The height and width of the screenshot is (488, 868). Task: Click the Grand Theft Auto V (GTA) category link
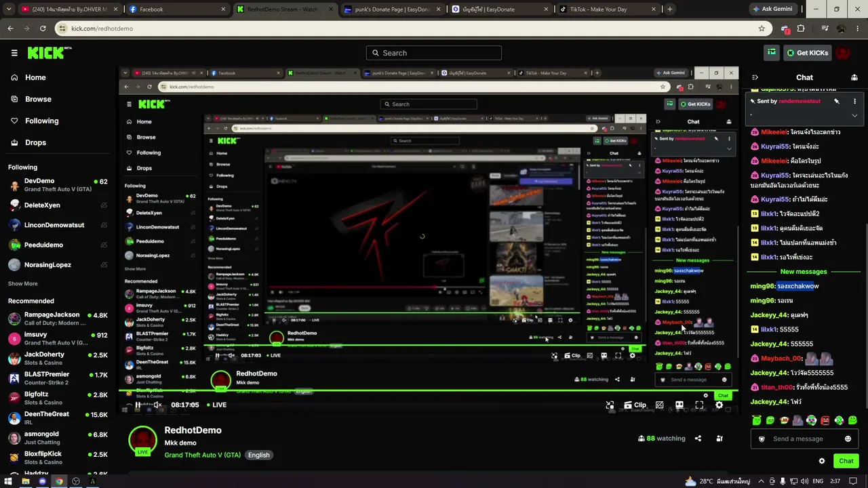(202, 455)
